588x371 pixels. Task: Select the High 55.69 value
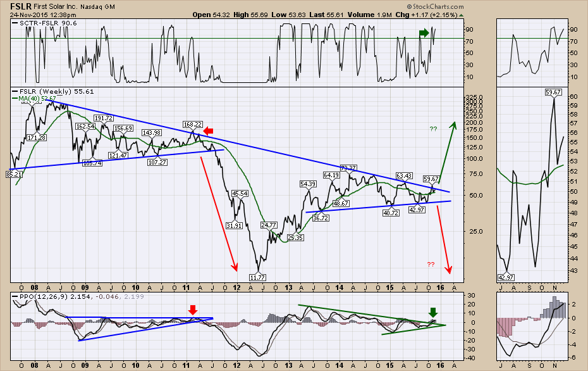[250, 15]
